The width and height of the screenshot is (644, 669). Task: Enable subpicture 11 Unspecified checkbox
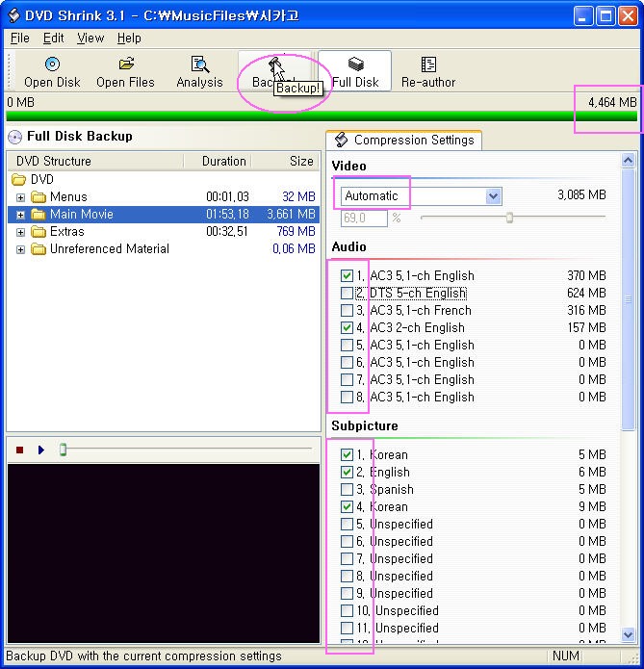347,628
